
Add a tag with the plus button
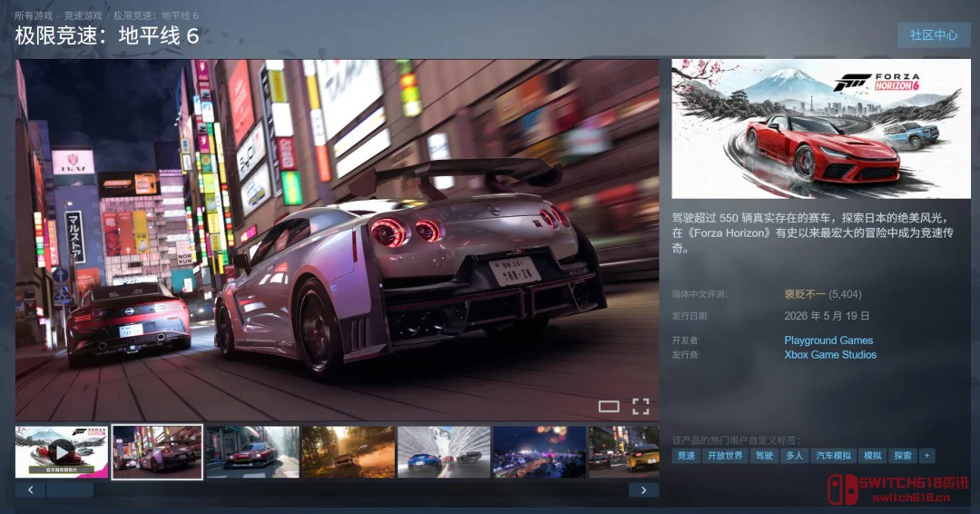[x=926, y=456]
